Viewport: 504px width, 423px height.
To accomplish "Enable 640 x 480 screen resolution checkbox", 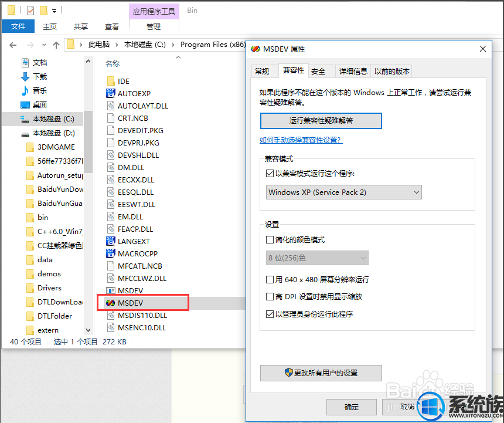I will 270,279.
